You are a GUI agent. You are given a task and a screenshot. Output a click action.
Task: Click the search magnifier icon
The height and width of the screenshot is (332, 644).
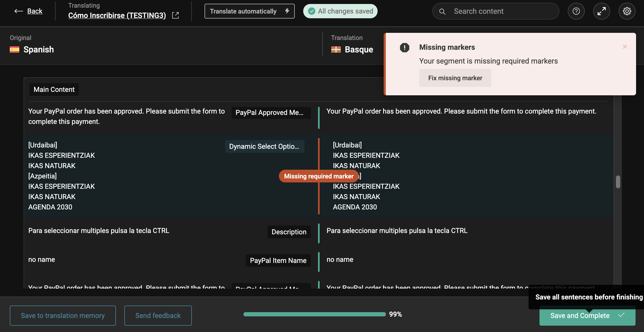point(442,11)
